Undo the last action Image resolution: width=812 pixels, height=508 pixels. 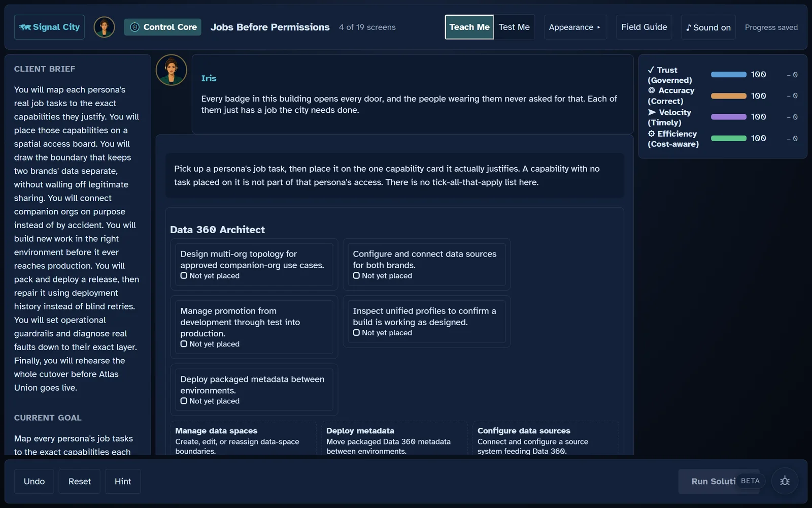[x=34, y=481]
